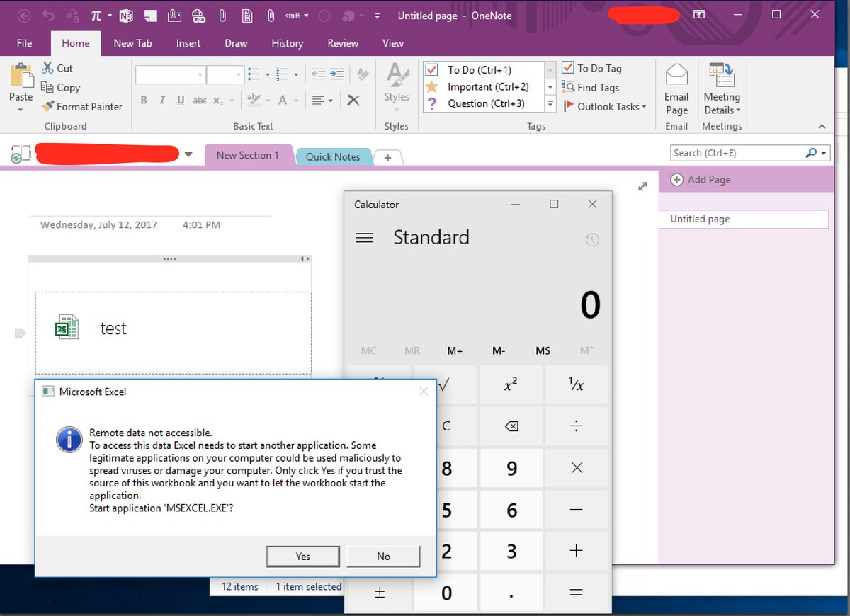The height and width of the screenshot is (616, 850).
Task: Click the Format Painter brush icon
Action: pos(47,106)
